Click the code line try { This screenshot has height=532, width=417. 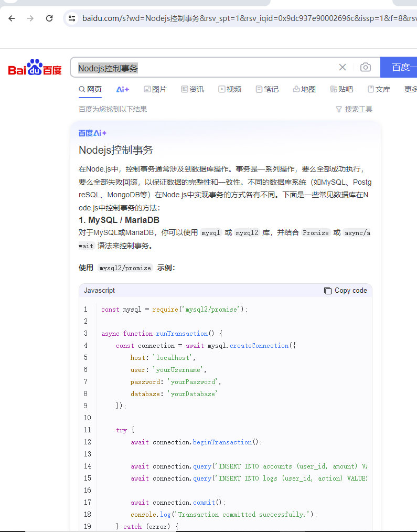(125, 430)
